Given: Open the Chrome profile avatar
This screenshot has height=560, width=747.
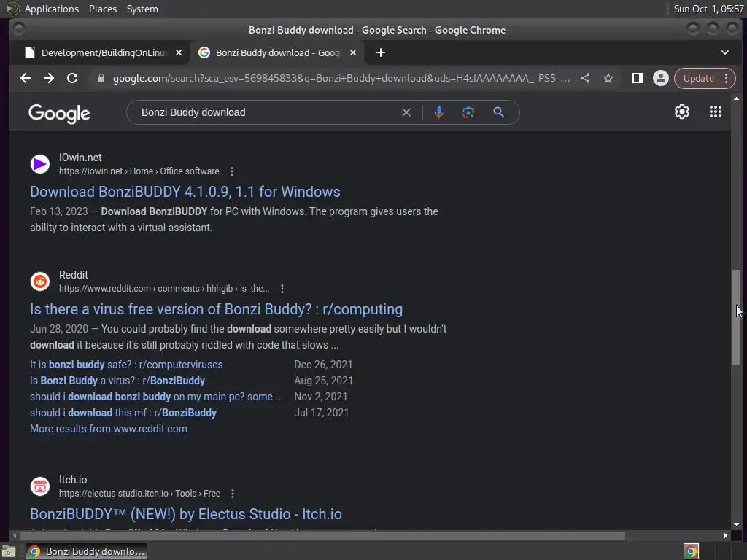Looking at the screenshot, I should coord(661,78).
